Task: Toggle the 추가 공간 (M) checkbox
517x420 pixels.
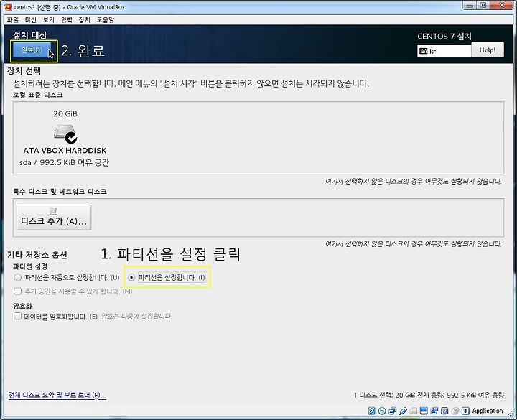Action: click(x=17, y=291)
